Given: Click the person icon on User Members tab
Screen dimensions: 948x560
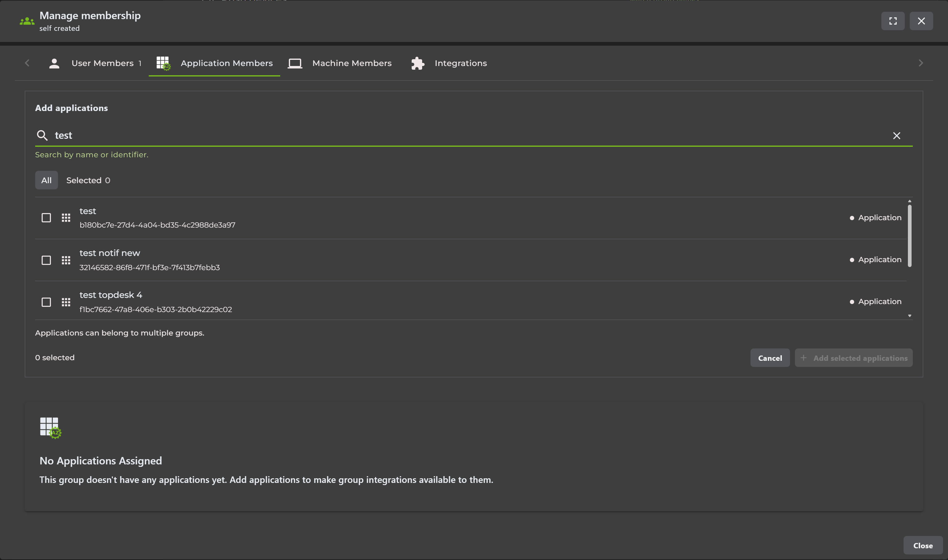Looking at the screenshot, I should (x=54, y=64).
